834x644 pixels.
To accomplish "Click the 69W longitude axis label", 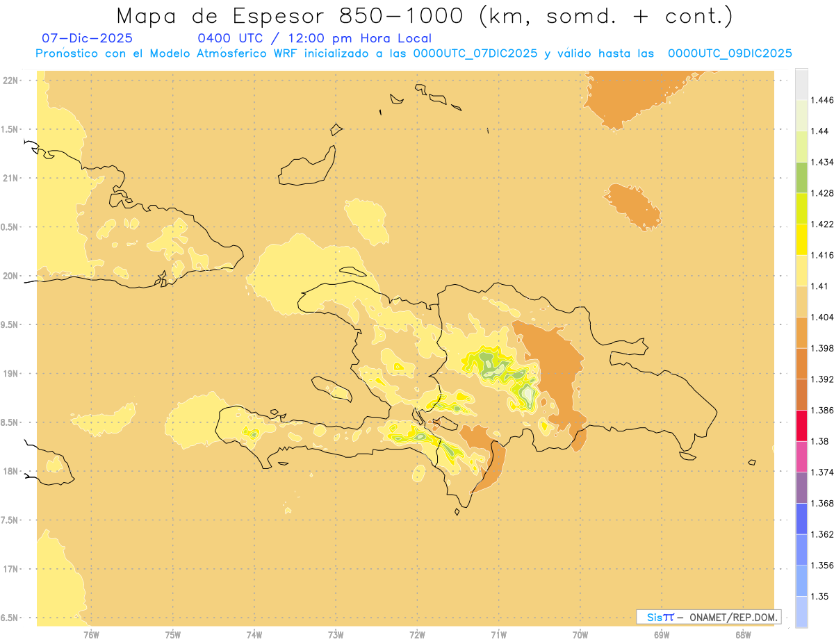I will coord(662,634).
